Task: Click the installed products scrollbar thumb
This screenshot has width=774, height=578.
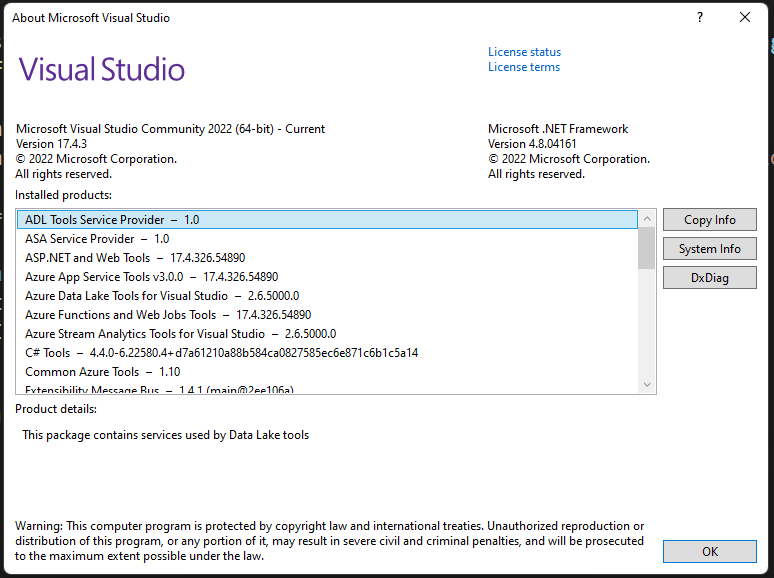Action: (647, 248)
